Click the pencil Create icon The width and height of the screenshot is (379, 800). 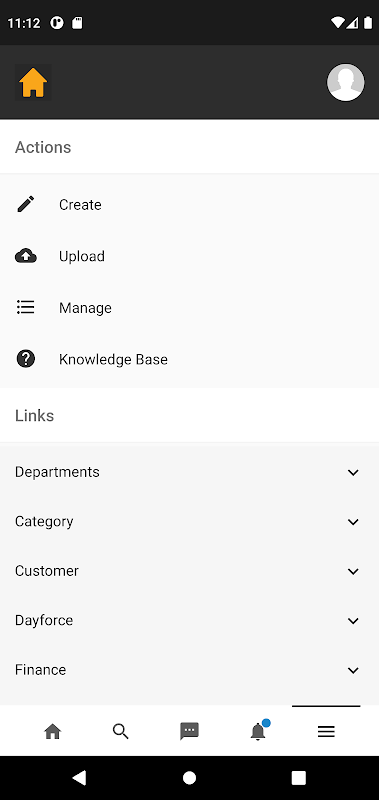click(26, 204)
